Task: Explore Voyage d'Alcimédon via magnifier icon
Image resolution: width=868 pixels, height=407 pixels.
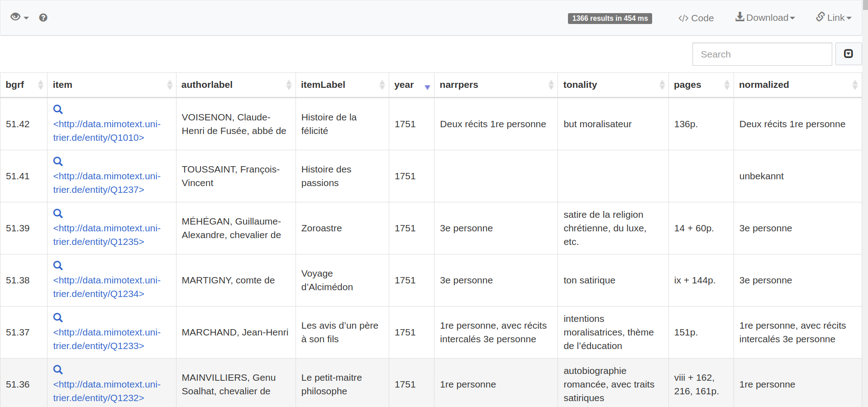Action: [58, 265]
